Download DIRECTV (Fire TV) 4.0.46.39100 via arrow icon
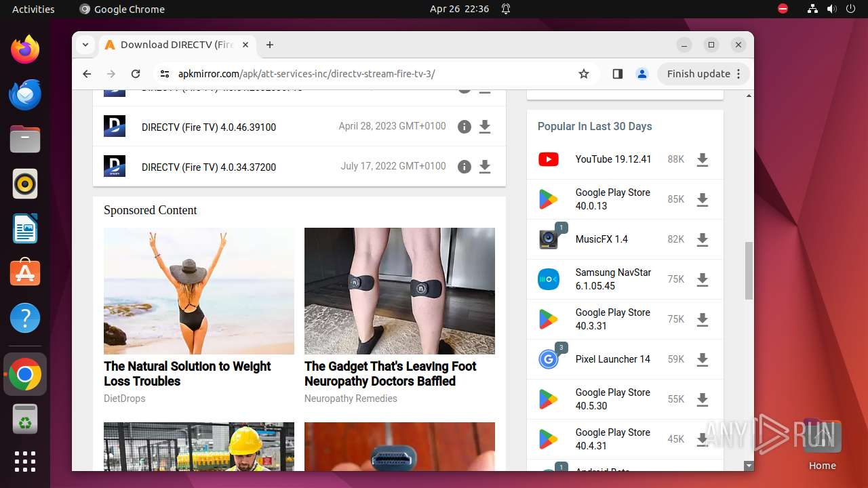This screenshot has height=488, width=868. click(x=485, y=127)
